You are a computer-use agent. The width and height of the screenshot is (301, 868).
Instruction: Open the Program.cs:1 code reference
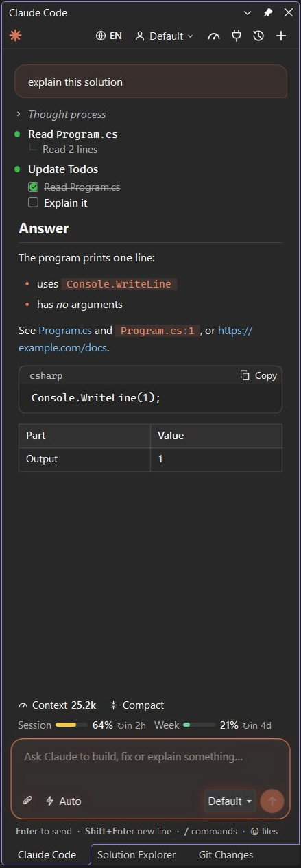tap(158, 331)
